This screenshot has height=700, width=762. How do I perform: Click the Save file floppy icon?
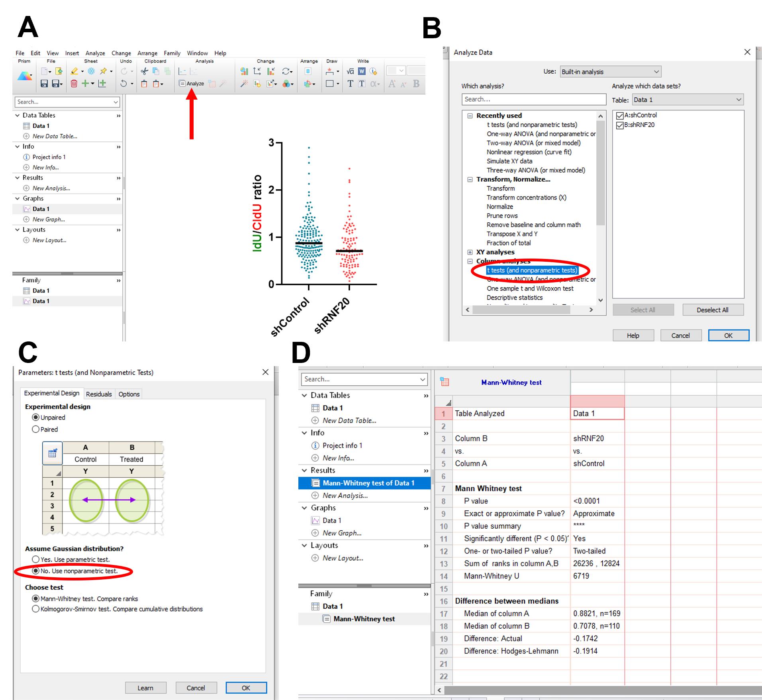point(44,84)
